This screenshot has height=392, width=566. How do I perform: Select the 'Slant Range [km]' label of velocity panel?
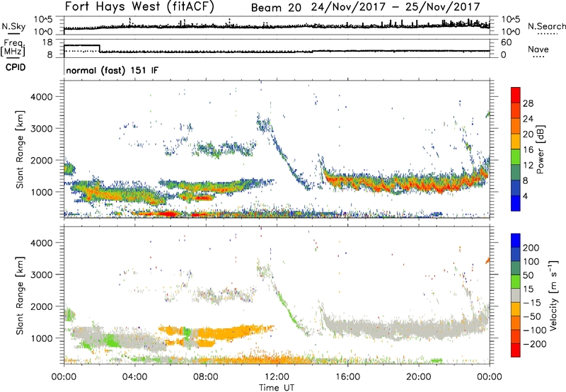click(x=20, y=295)
